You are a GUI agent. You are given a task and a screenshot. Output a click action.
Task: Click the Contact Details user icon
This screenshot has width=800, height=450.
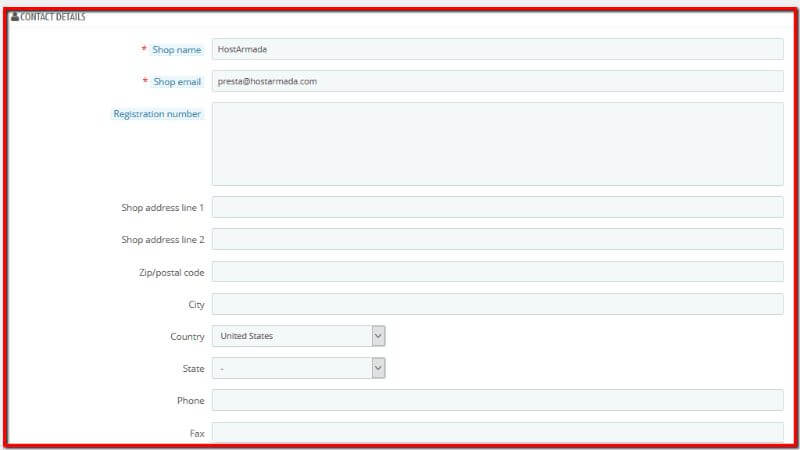[x=15, y=17]
